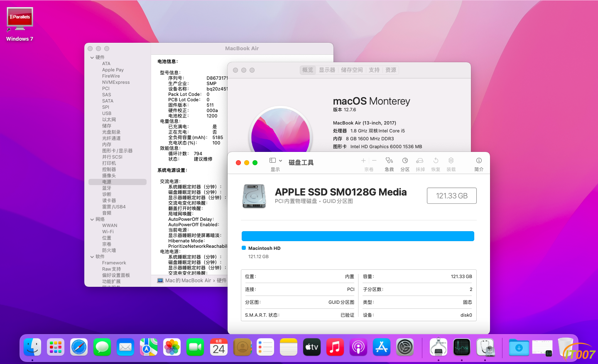Open Maps from the Dock
The height and width of the screenshot is (364, 598).
pyautogui.click(x=149, y=347)
